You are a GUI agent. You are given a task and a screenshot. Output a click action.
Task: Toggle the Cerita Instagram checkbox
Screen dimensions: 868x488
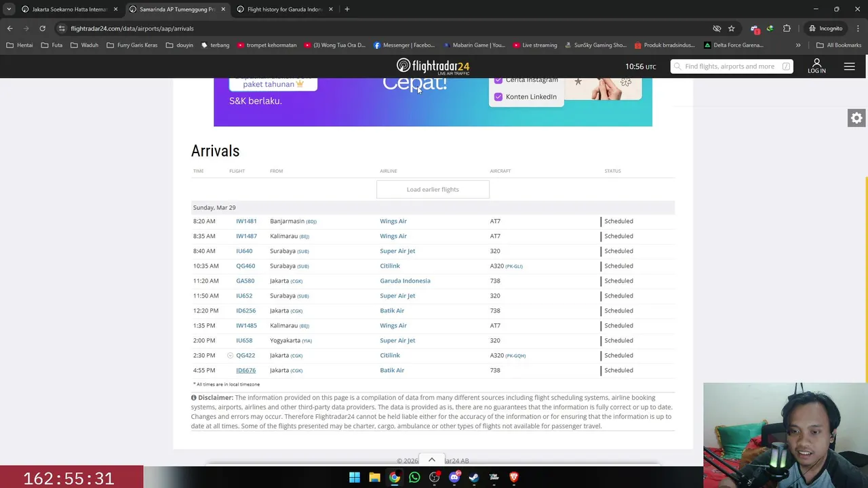(498, 80)
